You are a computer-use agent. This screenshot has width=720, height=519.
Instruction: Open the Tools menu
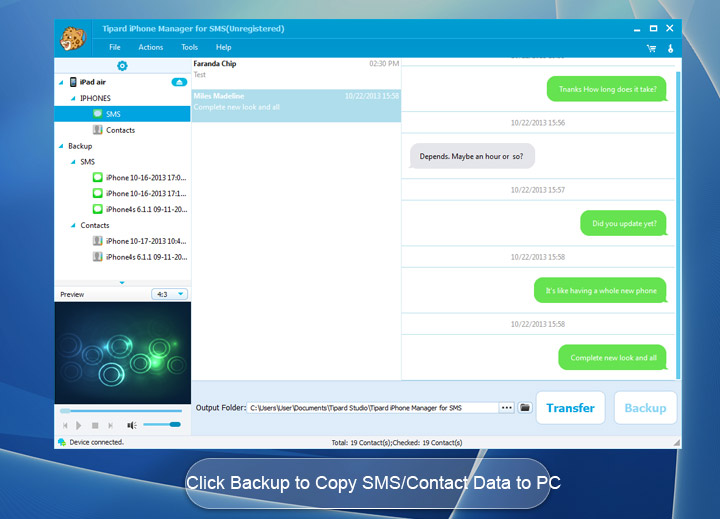coord(189,47)
